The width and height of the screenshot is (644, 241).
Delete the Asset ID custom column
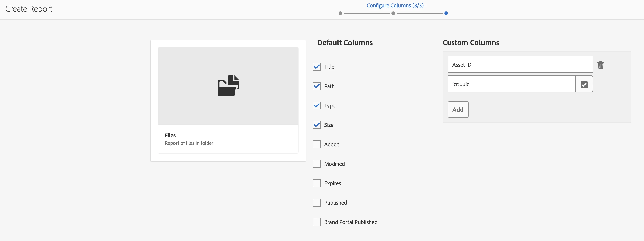pos(601,65)
